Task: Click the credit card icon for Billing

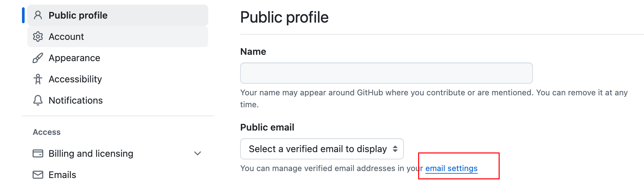Action: click(38, 153)
